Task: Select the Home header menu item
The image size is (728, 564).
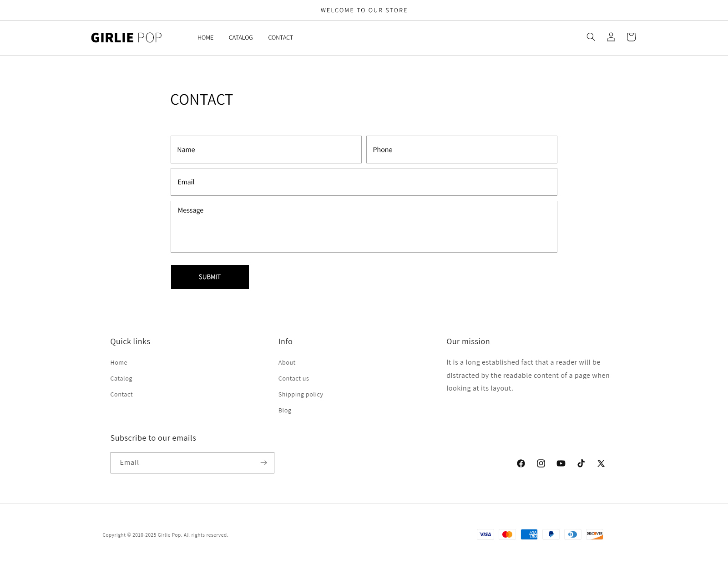Action: [x=205, y=38]
